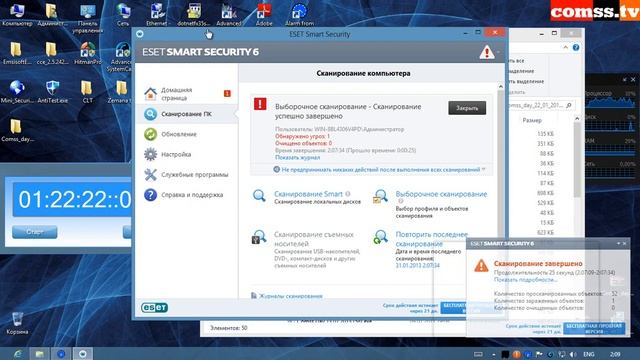This screenshot has height=360, width=640.
Task: Open Выборочное сканирование
Action: coord(441,194)
